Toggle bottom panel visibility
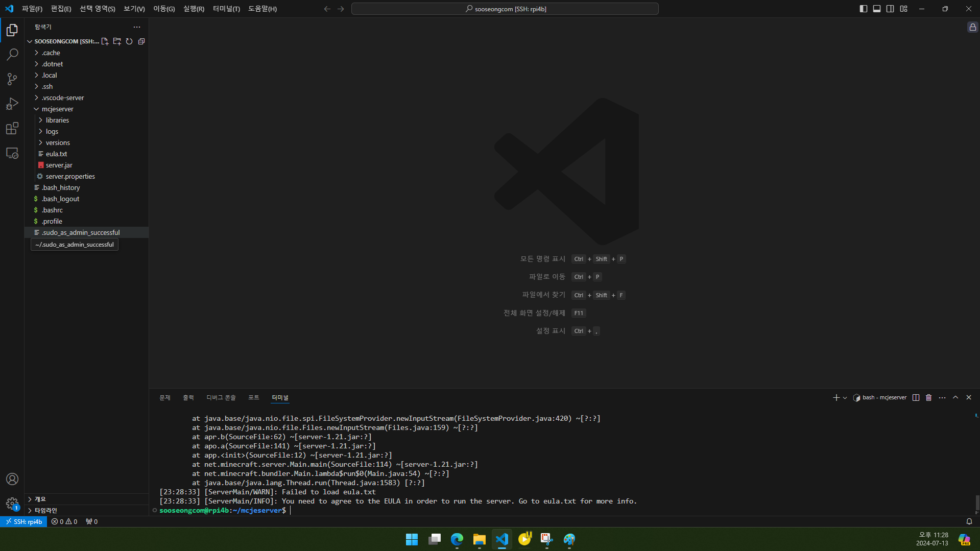980x551 pixels. [x=877, y=9]
